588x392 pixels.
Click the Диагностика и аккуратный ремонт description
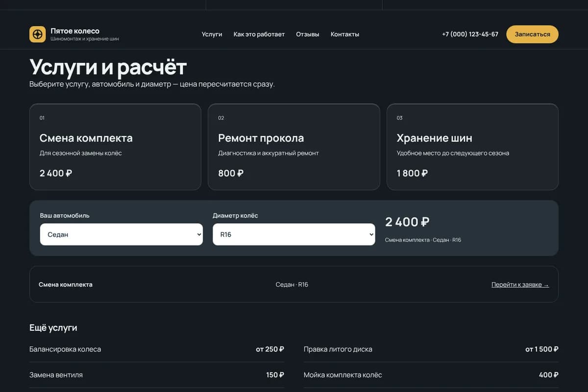click(269, 153)
